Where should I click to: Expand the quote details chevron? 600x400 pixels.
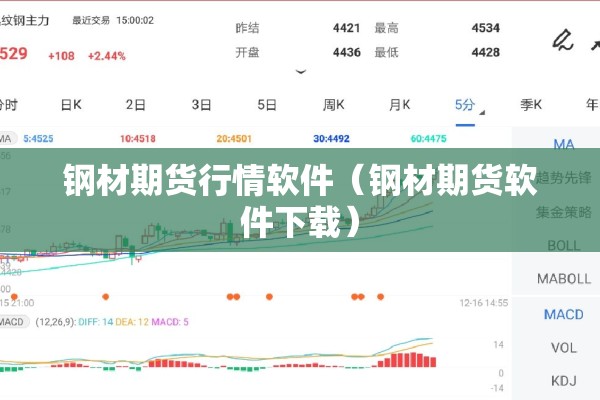[301, 72]
